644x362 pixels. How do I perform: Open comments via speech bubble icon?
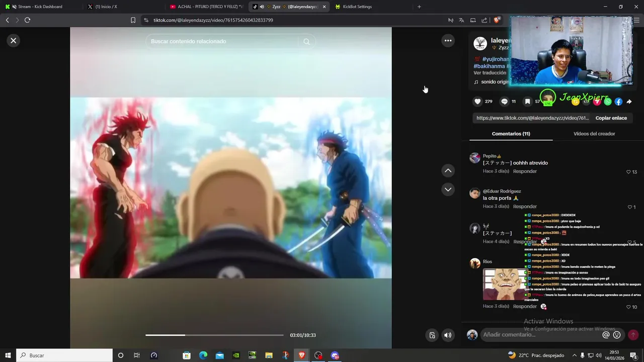point(504,102)
